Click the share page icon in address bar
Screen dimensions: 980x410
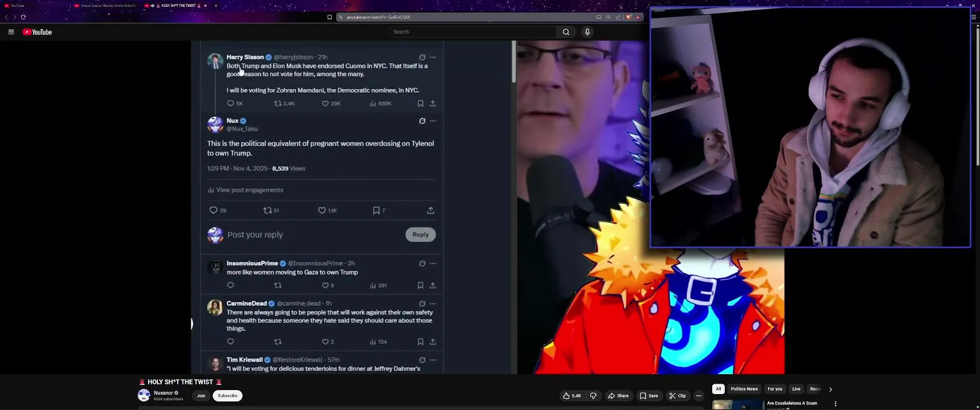pos(618,17)
